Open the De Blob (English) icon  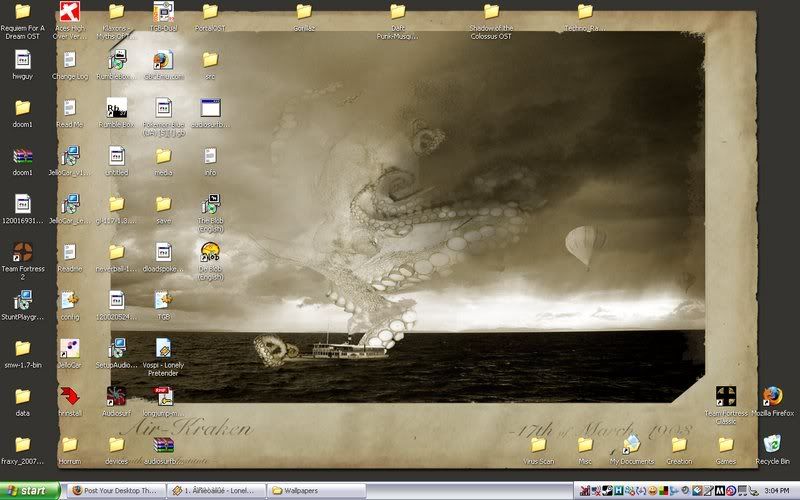coord(210,251)
